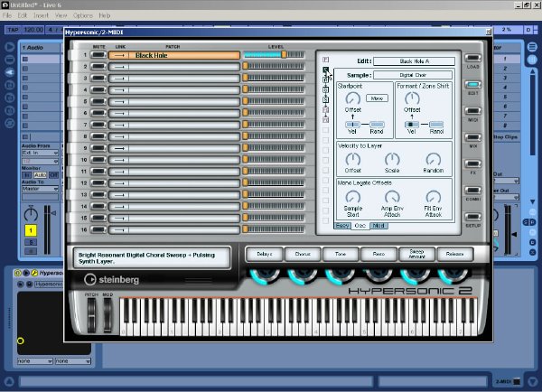This screenshot has height=392, width=542.
Task: Switch to the Mod tab
Action: (378, 226)
